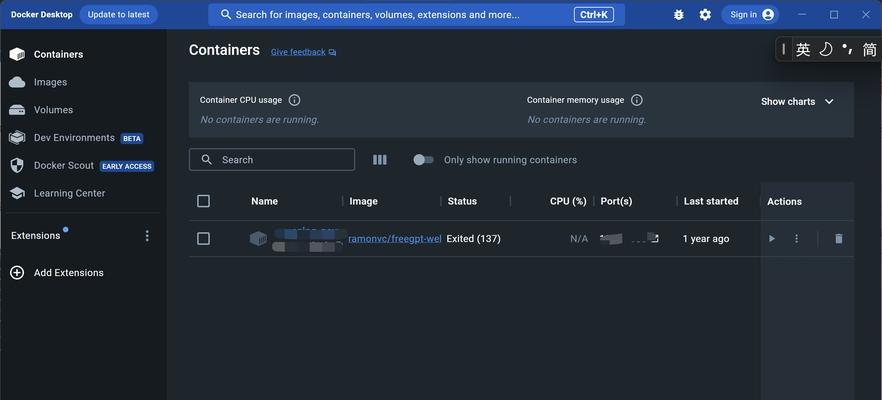Image resolution: width=882 pixels, height=400 pixels.
Task: Sort by Name column header
Action: click(264, 201)
